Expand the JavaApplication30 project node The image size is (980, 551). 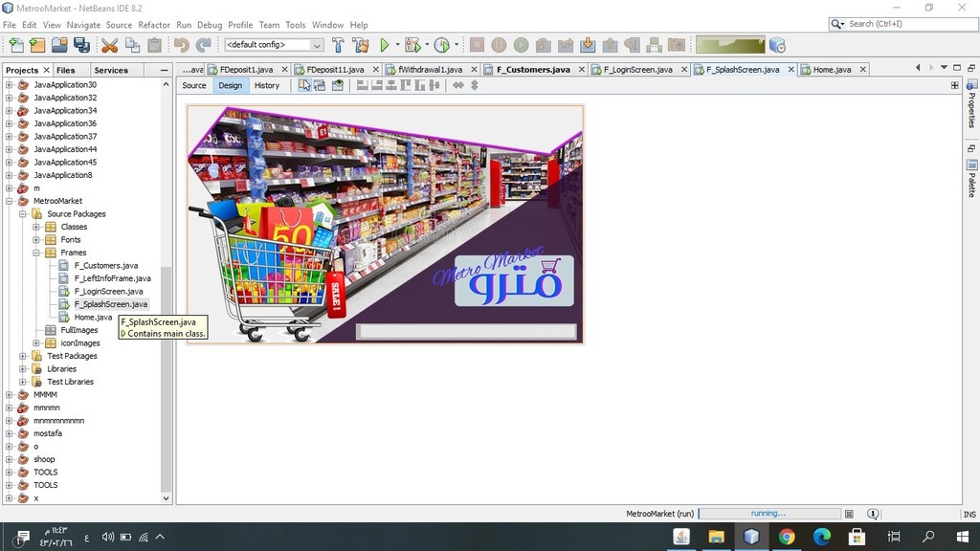tap(9, 84)
